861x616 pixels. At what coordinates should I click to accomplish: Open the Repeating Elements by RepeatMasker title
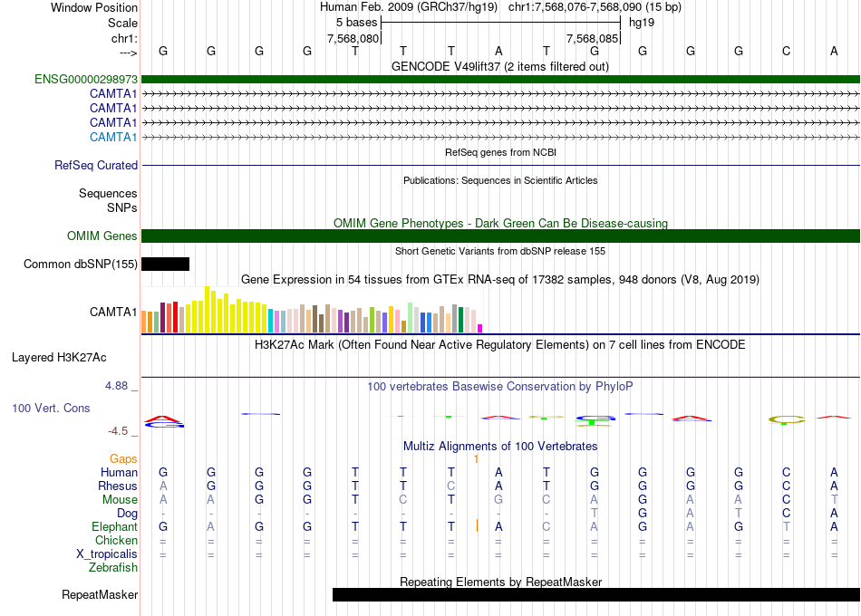point(500,582)
